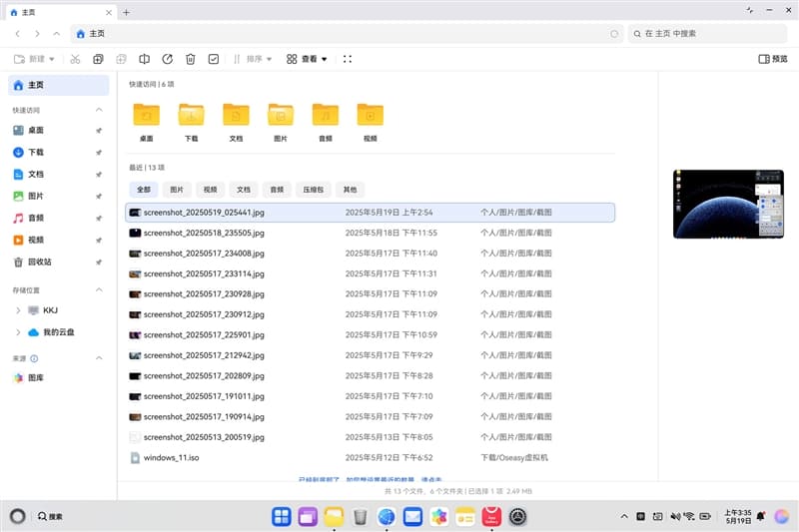Select the 图片 filter tab
The height and width of the screenshot is (532, 799).
pos(177,189)
